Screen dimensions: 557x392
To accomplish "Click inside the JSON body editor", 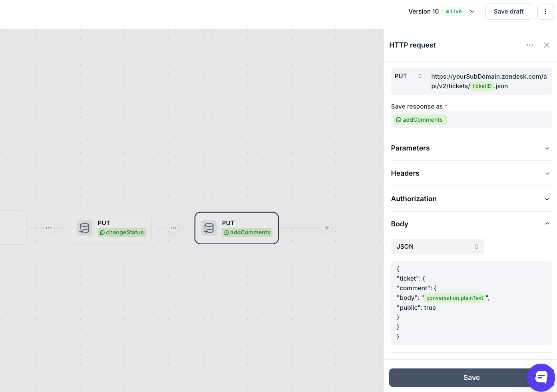I will (x=471, y=303).
